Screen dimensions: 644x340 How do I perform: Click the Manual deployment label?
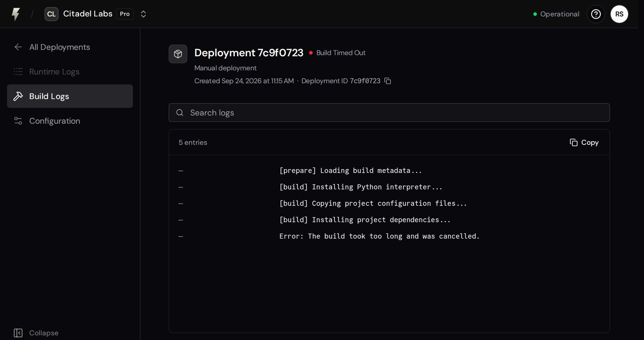point(225,68)
